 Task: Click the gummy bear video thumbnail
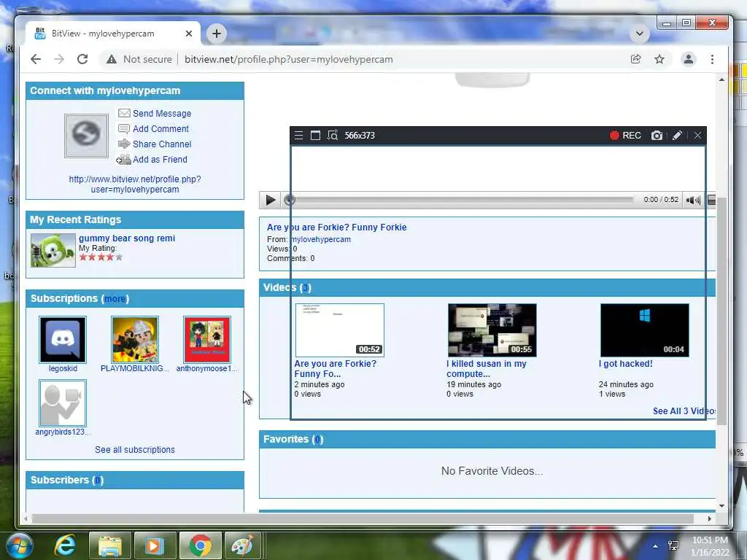tap(53, 250)
